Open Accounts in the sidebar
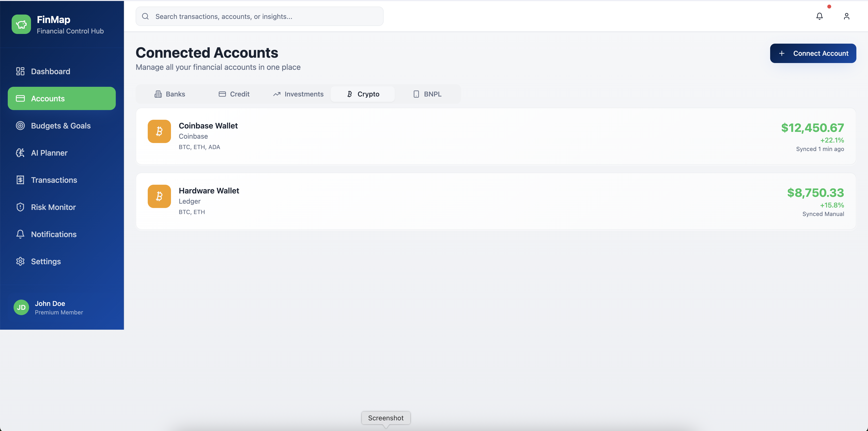 coord(62,98)
